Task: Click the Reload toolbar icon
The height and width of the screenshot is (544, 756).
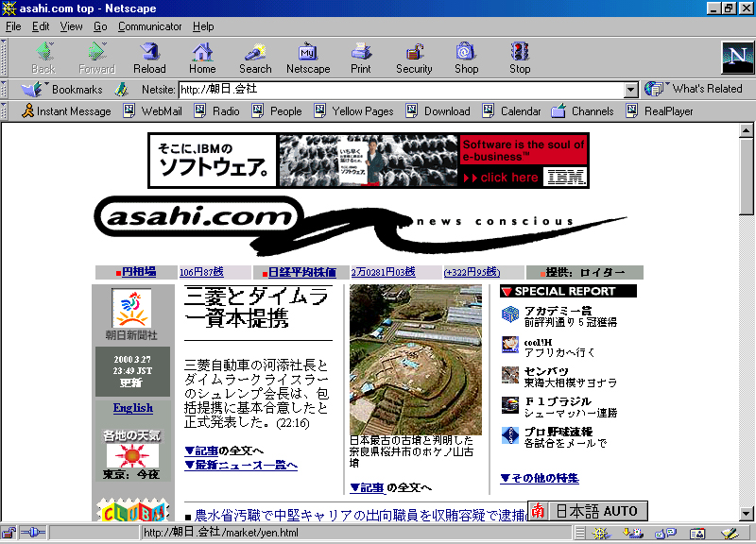Action: point(149,56)
